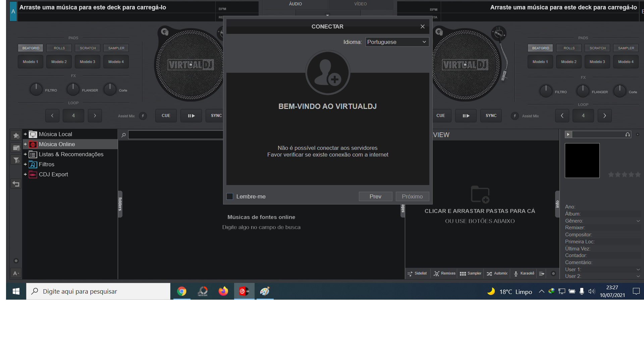Open the Paint app from the taskbar
Screen dimensions: 644x362
pyautogui.click(x=265, y=291)
